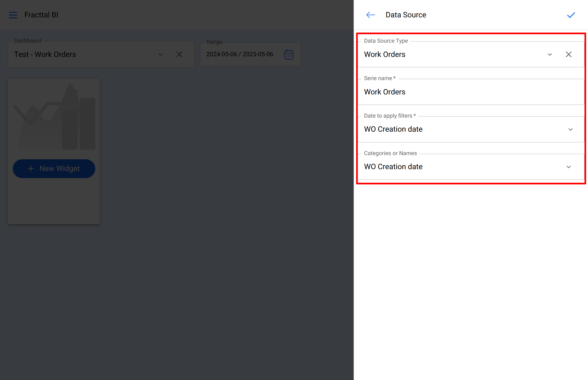
Task: Click the back arrow in Data Source panel
Action: point(370,15)
